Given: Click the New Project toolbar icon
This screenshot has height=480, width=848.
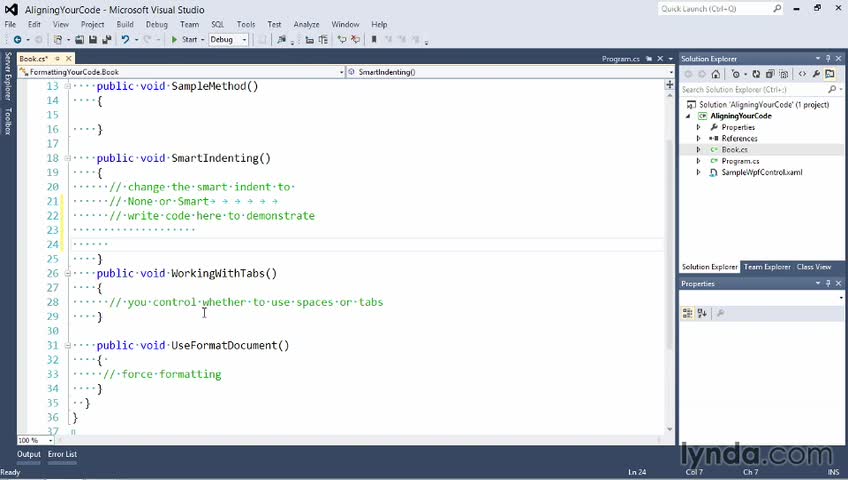Looking at the screenshot, I should [58, 39].
